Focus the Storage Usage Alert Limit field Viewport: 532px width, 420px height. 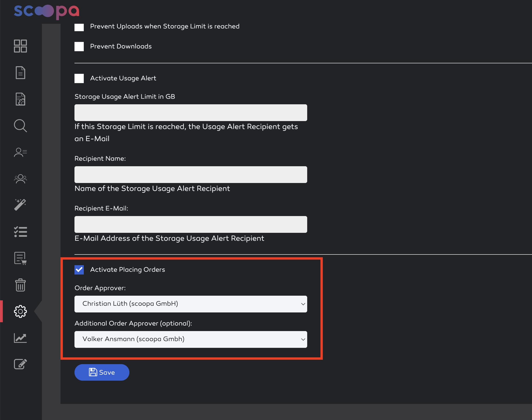(x=191, y=113)
